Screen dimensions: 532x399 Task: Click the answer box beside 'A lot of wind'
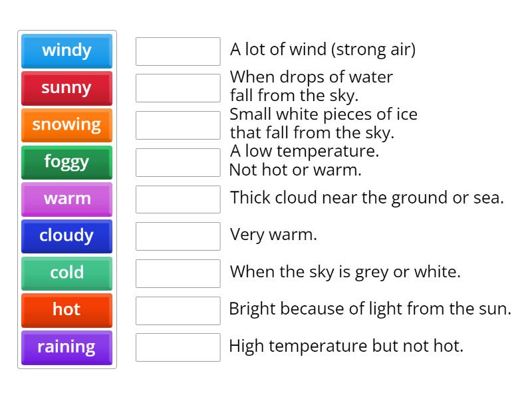tap(178, 49)
